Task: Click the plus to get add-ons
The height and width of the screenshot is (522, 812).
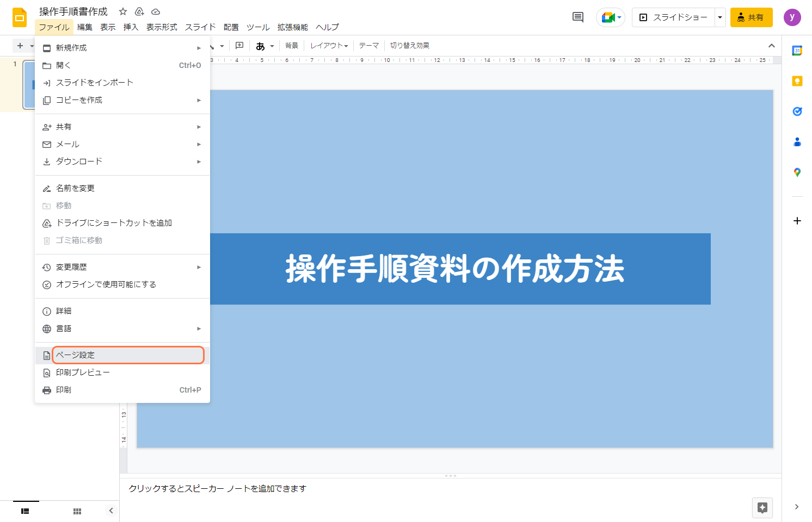Action: [x=797, y=221]
